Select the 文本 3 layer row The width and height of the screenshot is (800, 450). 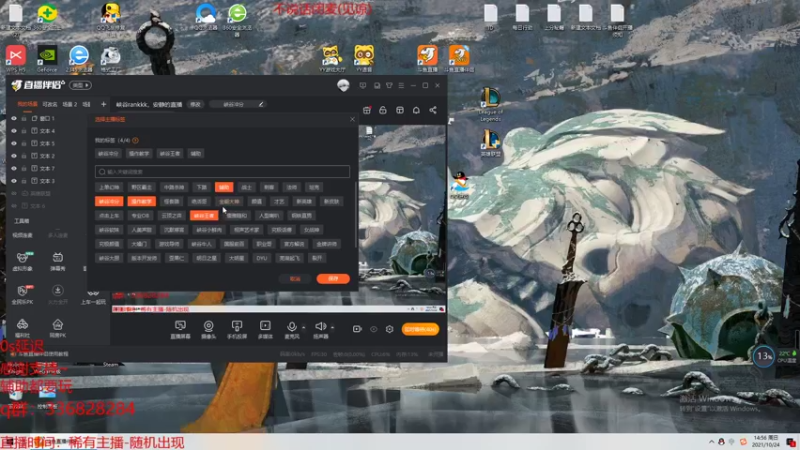[48, 181]
